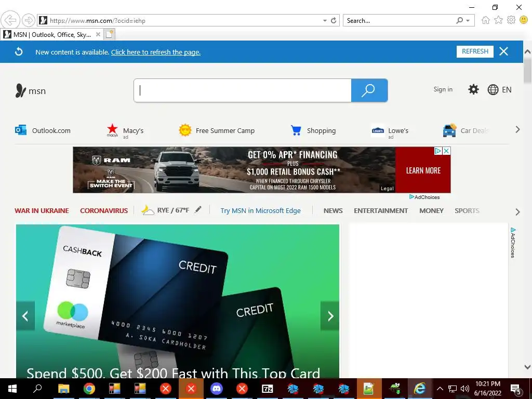Open Free Summer Camp shortcut
The image size is (532, 399).
(x=217, y=130)
